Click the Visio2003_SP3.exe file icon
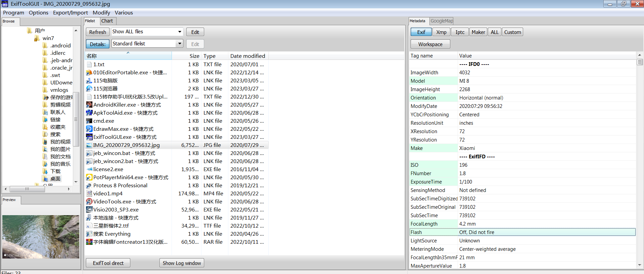The height and width of the screenshot is (274, 644). point(89,210)
